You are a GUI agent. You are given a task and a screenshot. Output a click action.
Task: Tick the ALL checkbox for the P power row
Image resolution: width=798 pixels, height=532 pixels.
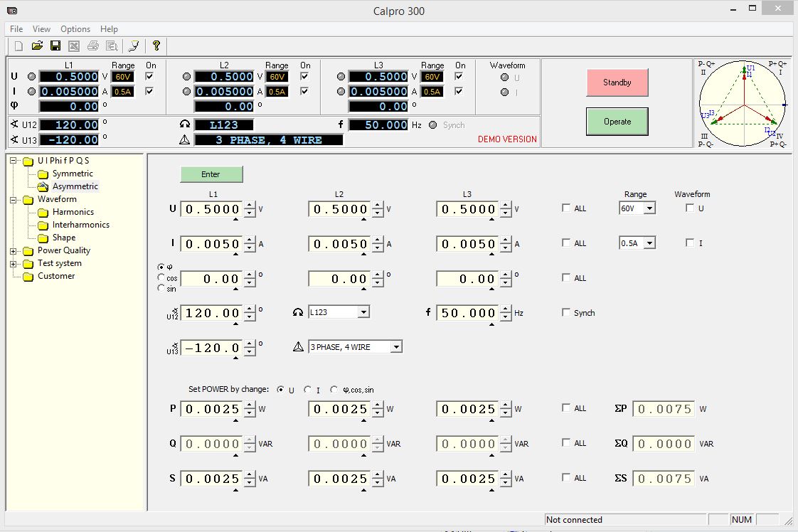[566, 408]
